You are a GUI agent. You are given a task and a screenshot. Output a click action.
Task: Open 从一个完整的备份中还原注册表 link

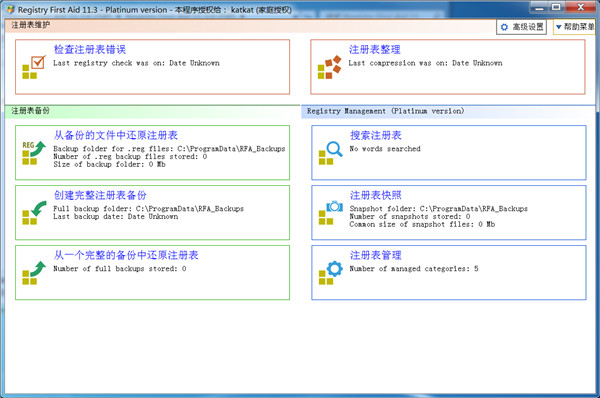(x=126, y=255)
